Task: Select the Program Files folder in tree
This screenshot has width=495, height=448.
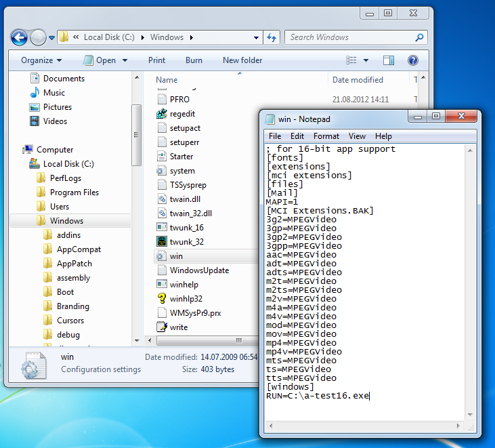Action: click(x=74, y=192)
